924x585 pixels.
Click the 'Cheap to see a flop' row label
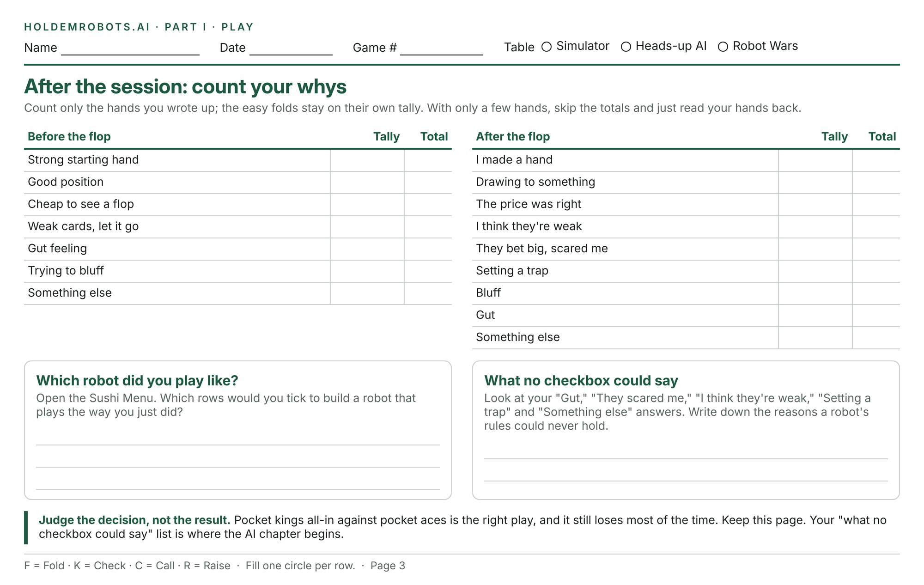81,204
